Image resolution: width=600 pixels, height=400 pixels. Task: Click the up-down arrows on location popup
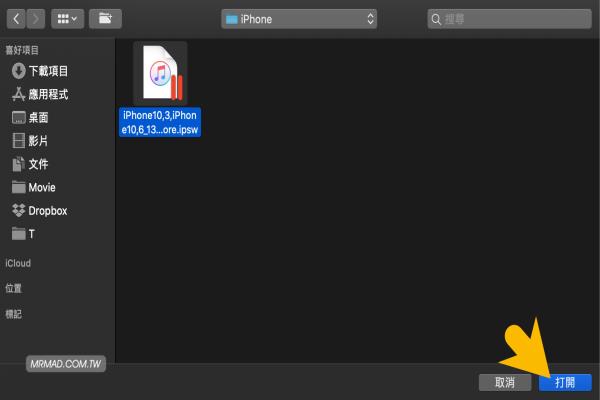click(x=370, y=19)
